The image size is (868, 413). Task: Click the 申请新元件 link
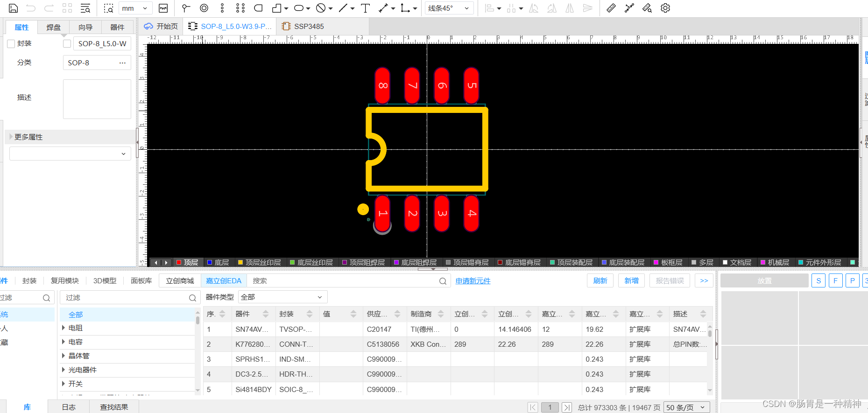pos(473,281)
